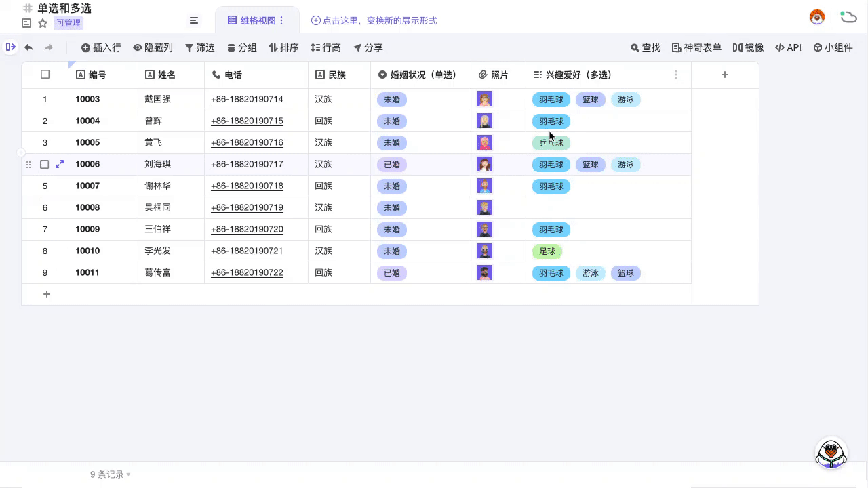The image size is (868, 488).
Task: Click the 神奇表单 form icon
Action: coord(696,47)
